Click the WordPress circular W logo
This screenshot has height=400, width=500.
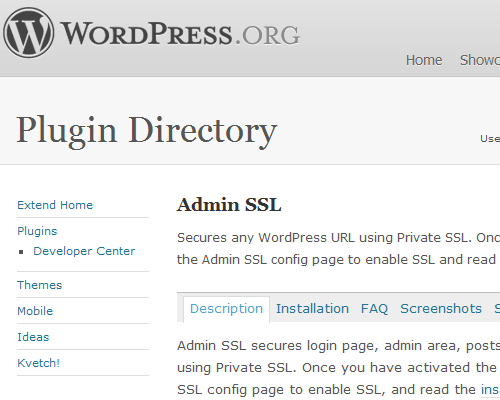point(28,33)
